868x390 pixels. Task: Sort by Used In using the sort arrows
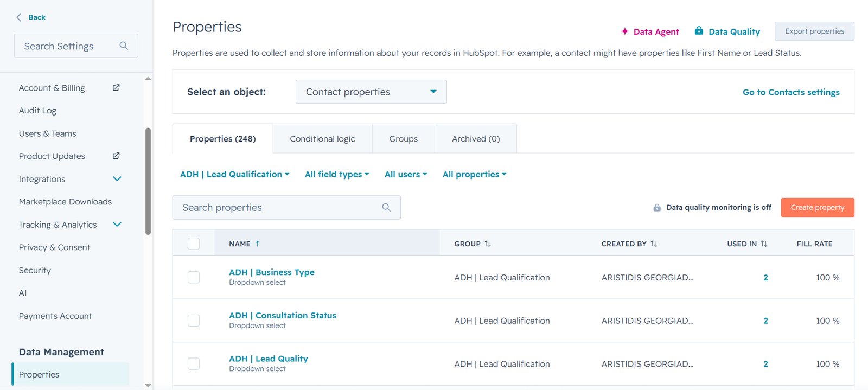[764, 244]
